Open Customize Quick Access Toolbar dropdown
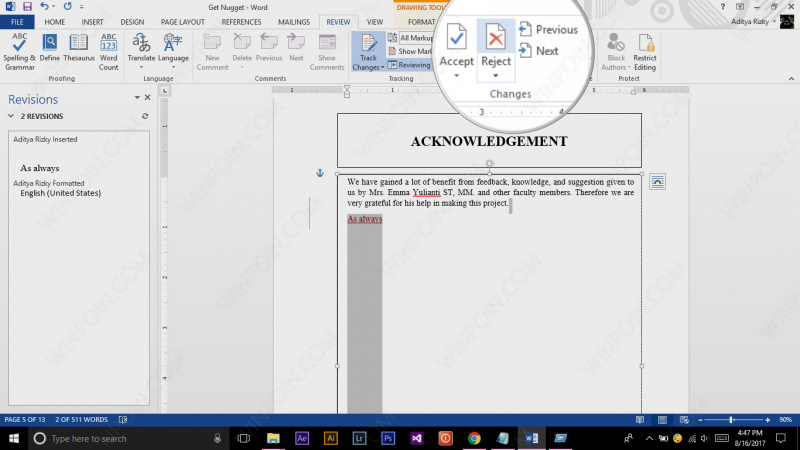This screenshot has height=450, width=800. click(x=82, y=7)
